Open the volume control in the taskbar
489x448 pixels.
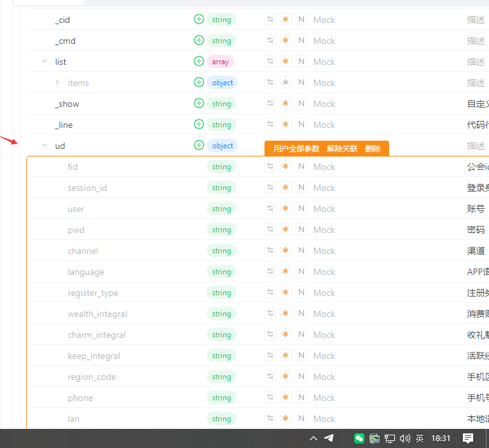point(405,438)
